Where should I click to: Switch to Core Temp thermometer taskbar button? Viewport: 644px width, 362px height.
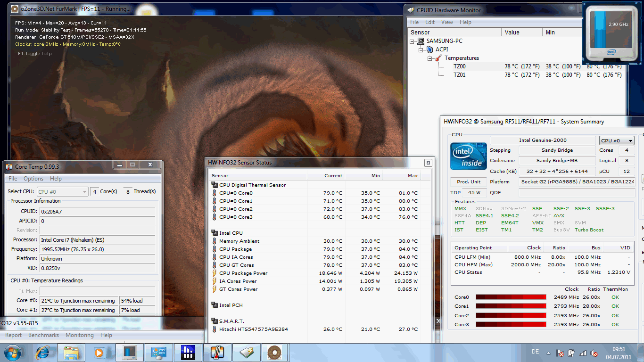click(217, 352)
